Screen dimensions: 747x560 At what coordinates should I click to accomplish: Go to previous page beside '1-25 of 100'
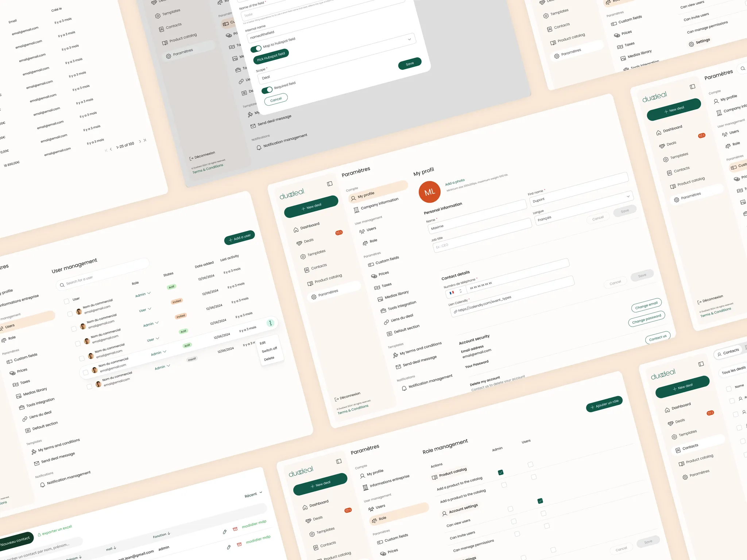111,149
